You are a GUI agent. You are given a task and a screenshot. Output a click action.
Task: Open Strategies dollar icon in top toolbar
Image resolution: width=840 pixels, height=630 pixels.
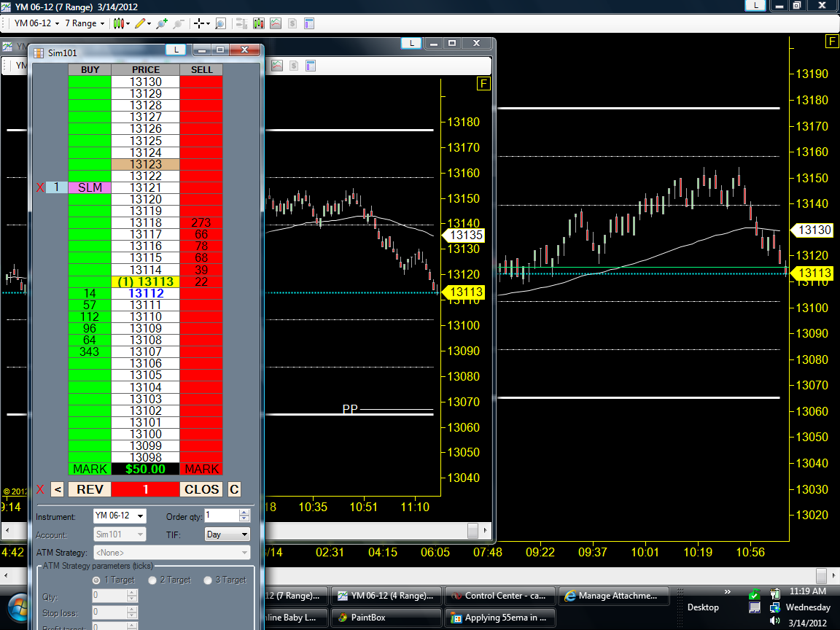point(292,23)
